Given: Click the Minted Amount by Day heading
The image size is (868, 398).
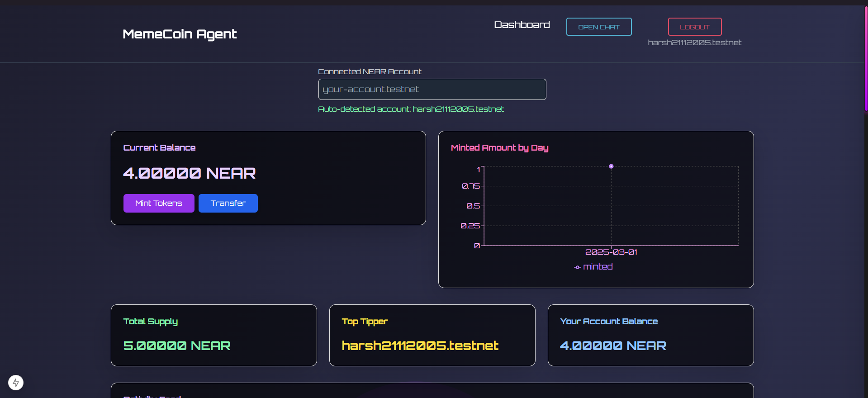Looking at the screenshot, I should [x=499, y=148].
